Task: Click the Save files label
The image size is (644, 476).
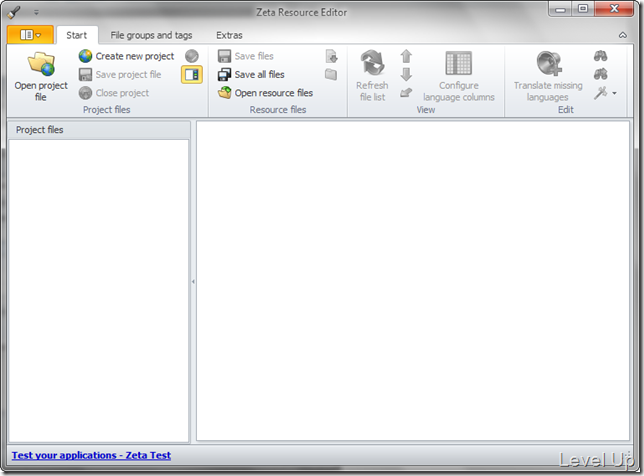Action: coord(254,56)
